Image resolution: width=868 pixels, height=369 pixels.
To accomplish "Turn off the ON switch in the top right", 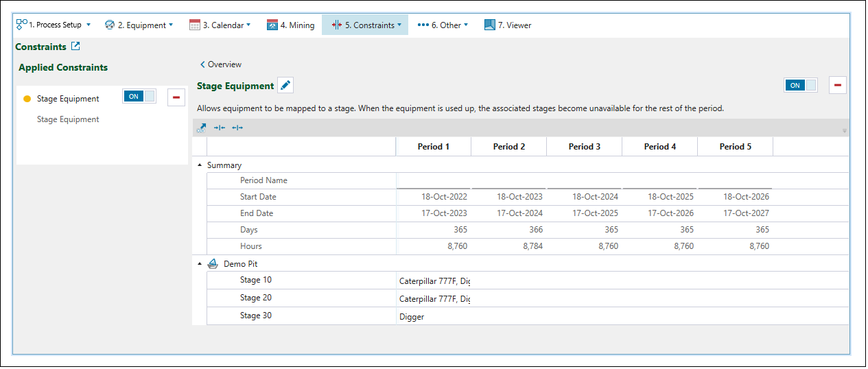I will (801, 85).
